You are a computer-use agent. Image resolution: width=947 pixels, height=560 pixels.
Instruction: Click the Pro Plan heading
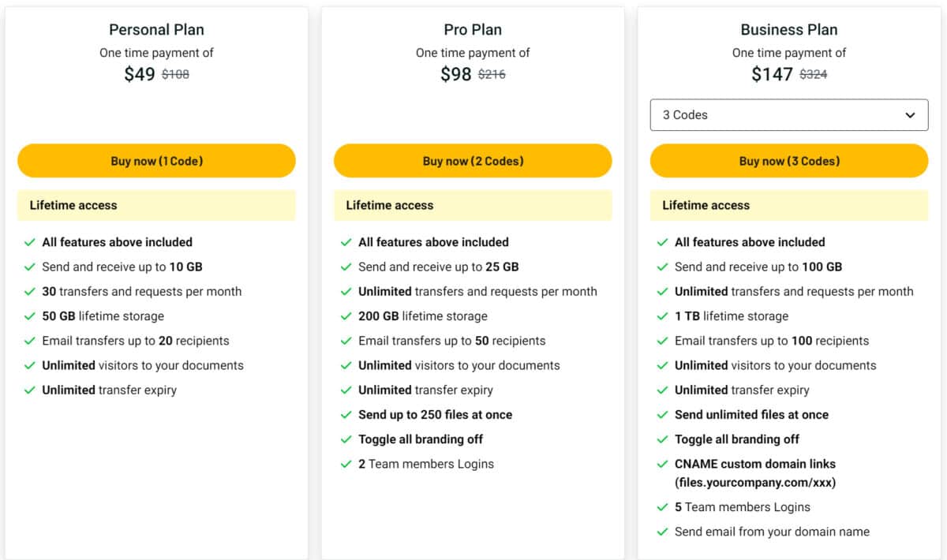[x=473, y=30]
